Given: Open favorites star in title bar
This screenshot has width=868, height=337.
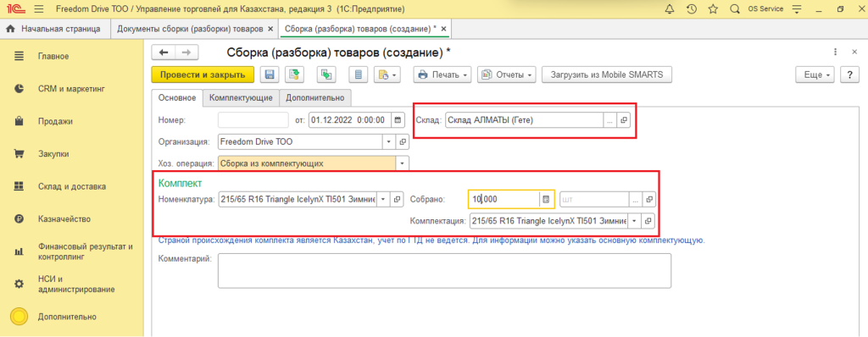Looking at the screenshot, I should coord(713,9).
